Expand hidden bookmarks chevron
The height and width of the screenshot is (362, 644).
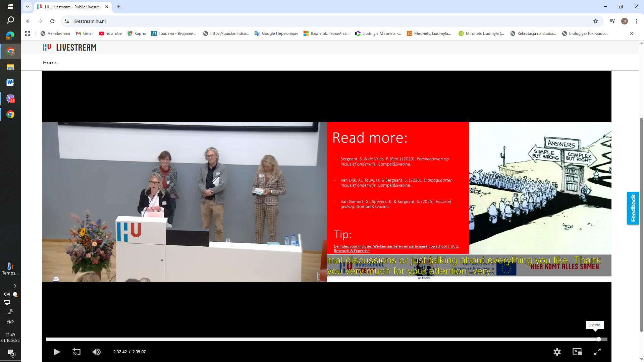coord(632,34)
